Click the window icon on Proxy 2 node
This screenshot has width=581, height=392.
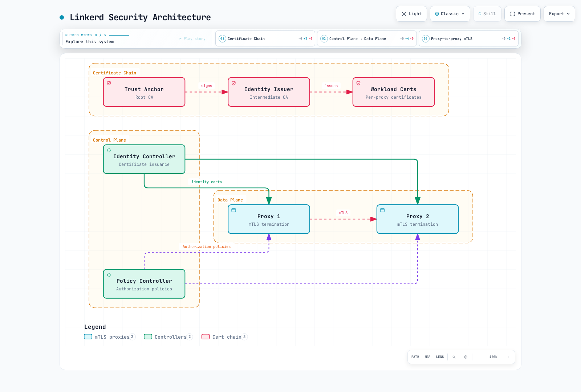[x=382, y=210]
